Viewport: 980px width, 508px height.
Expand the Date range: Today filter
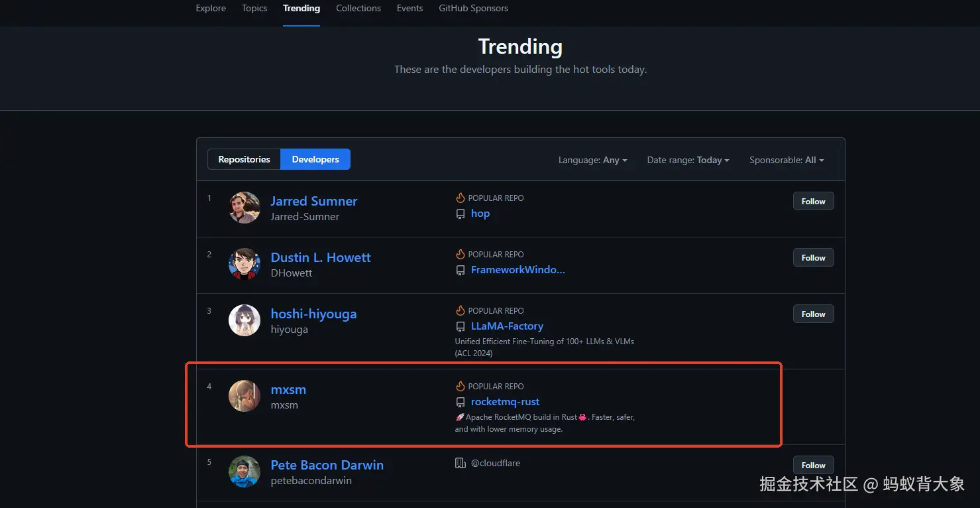688,160
